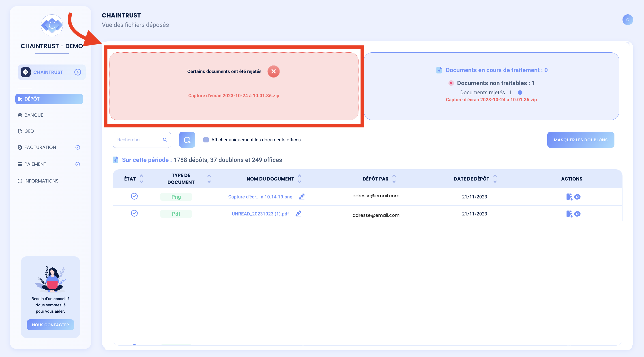Click the Png type badge
Viewport: 644px width, 357px height.
pos(176,197)
